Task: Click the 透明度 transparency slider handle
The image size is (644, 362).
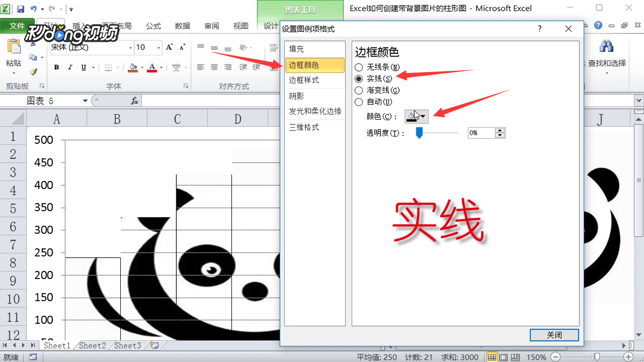Action: click(419, 133)
